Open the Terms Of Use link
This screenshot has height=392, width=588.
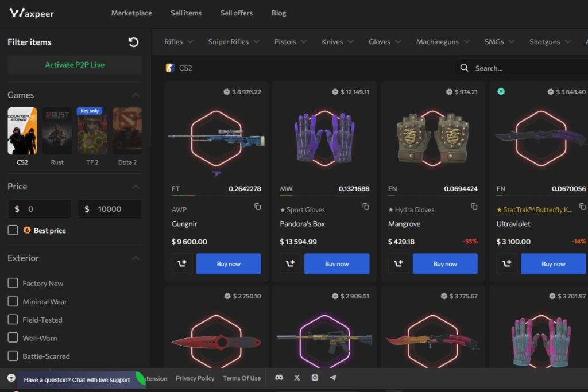242,378
